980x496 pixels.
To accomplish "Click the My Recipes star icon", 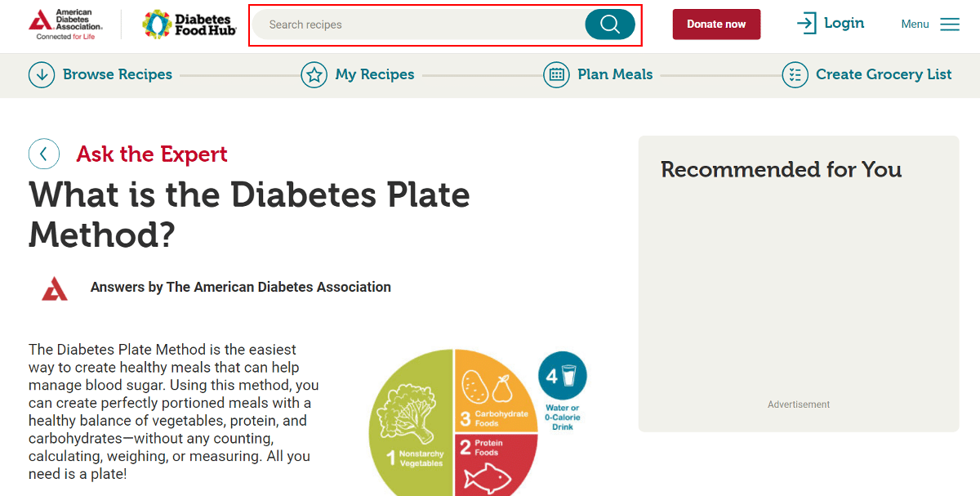I will click(314, 74).
